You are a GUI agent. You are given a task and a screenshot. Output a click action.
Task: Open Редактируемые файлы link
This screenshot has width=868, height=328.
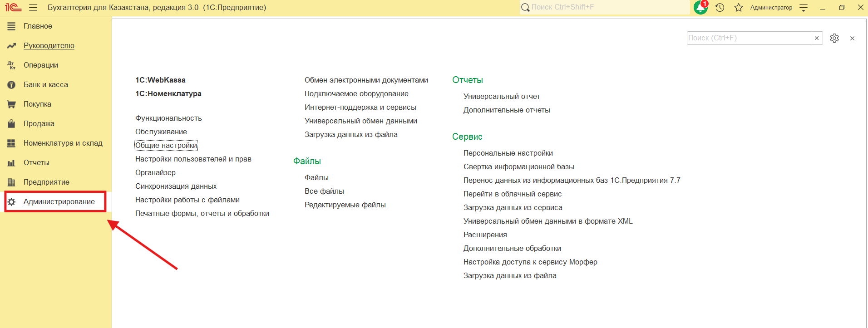[x=345, y=205]
